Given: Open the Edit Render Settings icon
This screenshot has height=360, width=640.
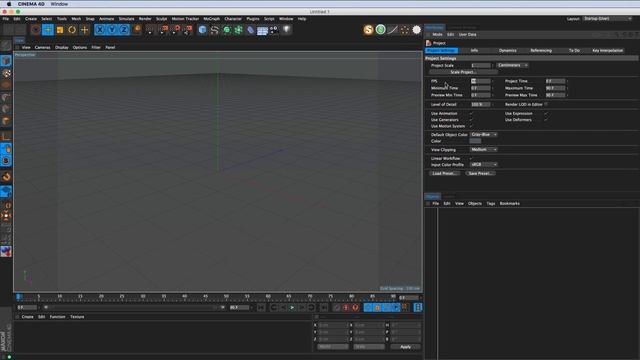Looking at the screenshot, I should click(x=188, y=30).
